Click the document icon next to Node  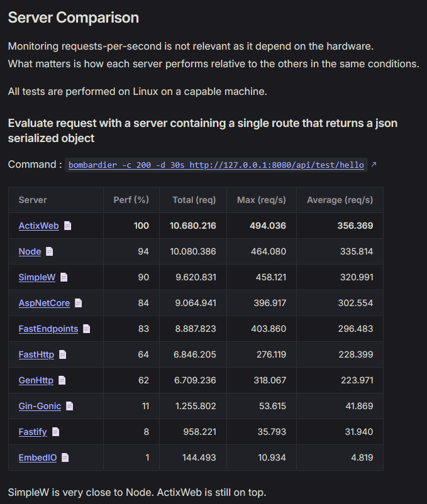point(49,251)
